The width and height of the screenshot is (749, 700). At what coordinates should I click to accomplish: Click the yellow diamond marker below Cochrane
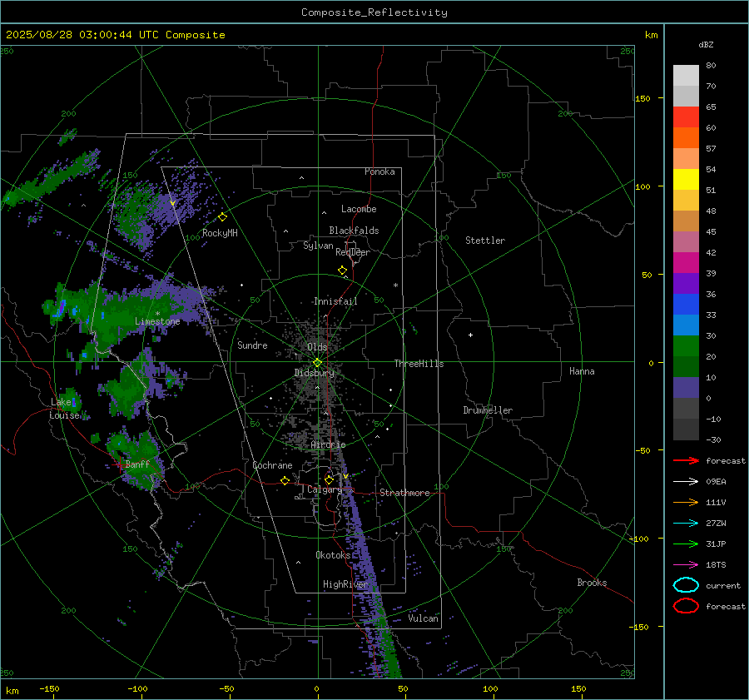[285, 480]
